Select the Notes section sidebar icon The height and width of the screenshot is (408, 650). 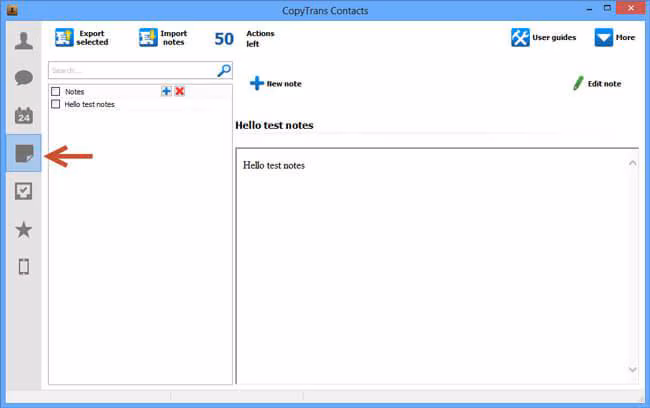[x=24, y=153]
